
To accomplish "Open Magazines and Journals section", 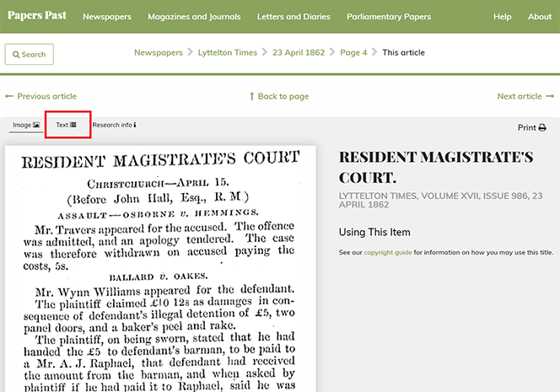I will [194, 17].
